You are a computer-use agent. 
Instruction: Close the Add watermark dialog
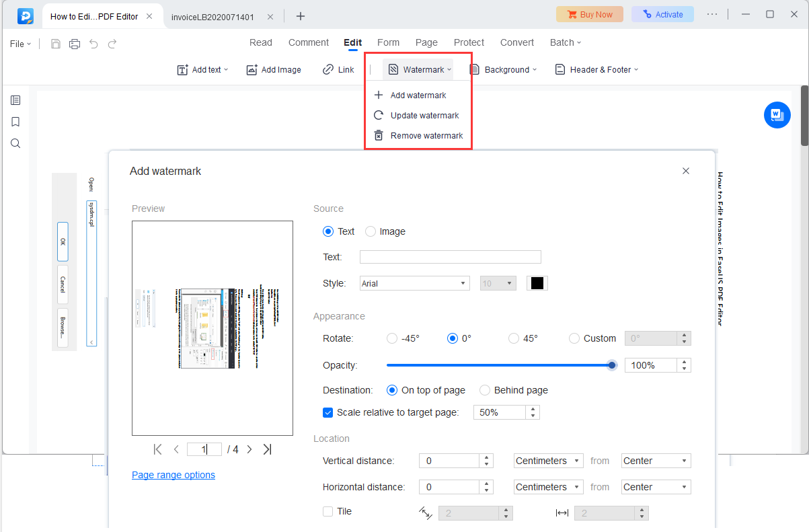(686, 171)
